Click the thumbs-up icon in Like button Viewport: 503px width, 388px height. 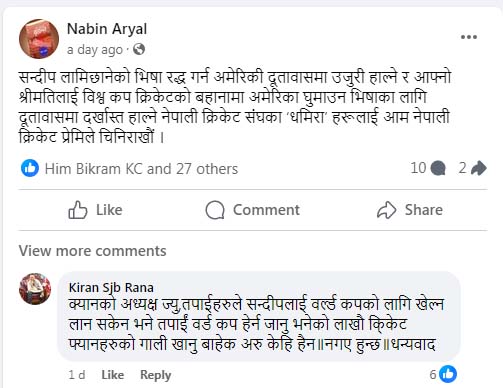click(x=78, y=210)
